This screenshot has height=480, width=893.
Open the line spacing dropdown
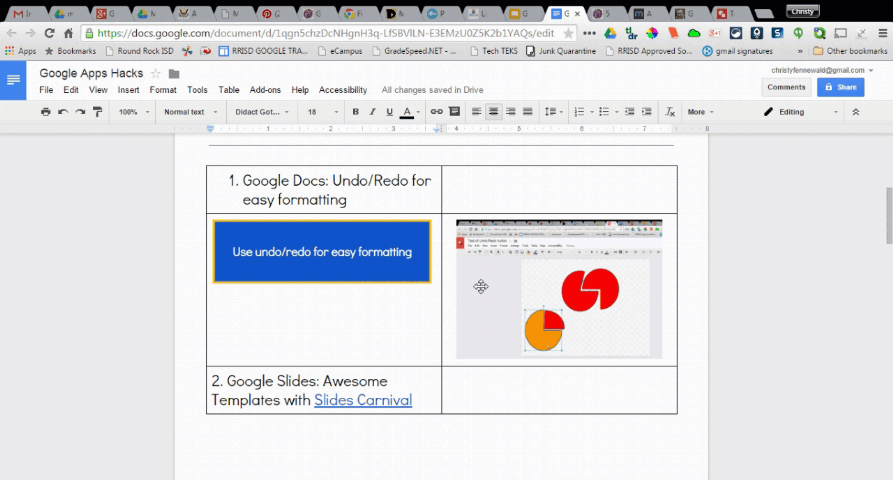(x=554, y=112)
